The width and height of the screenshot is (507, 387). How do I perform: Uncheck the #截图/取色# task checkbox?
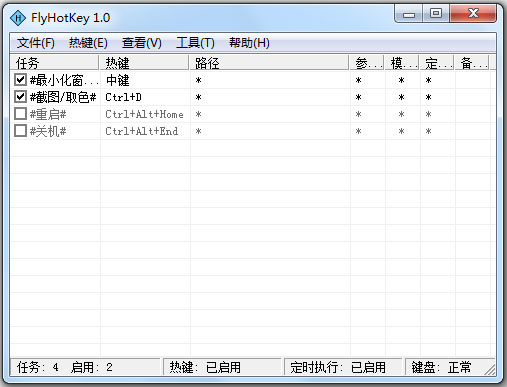20,97
